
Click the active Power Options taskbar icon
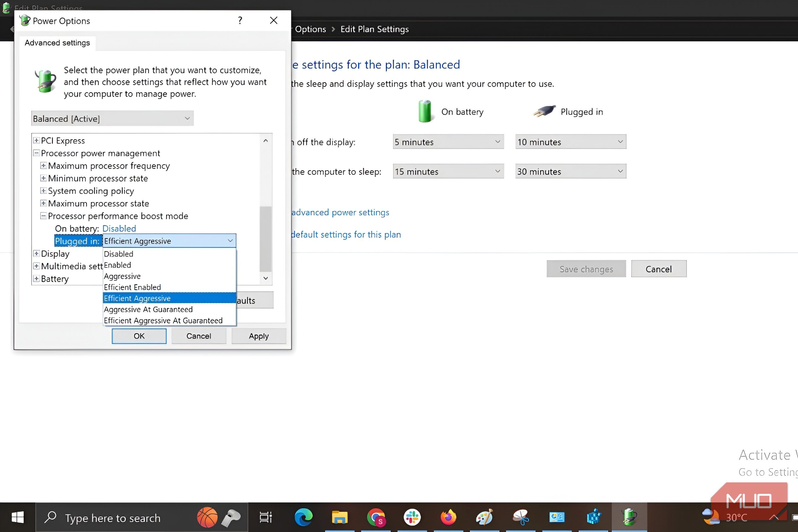click(629, 517)
